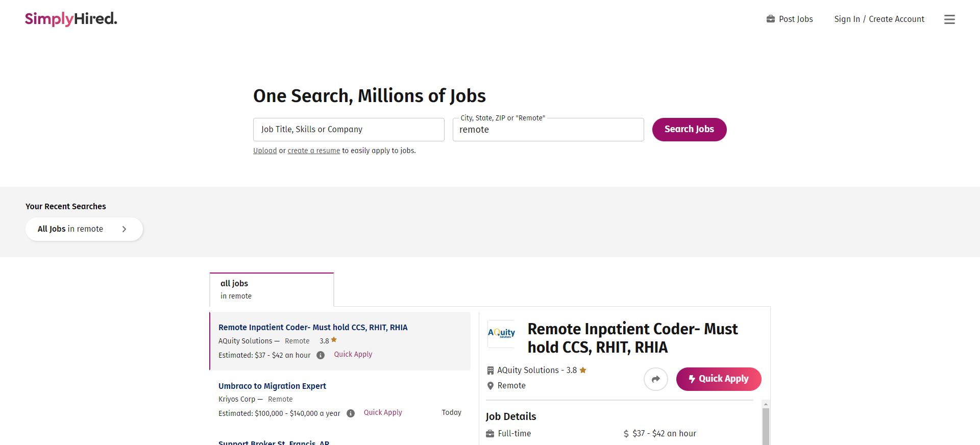The width and height of the screenshot is (980, 445).
Task: Click the Search Jobs button
Action: pos(689,130)
